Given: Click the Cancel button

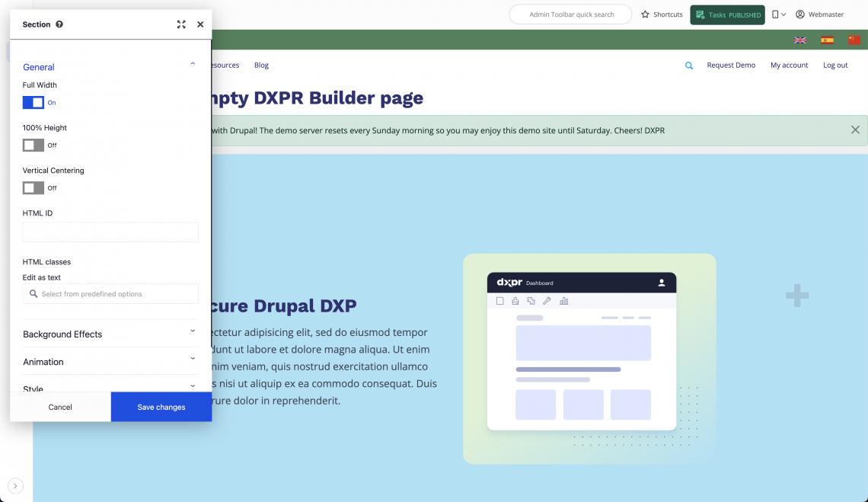Looking at the screenshot, I should (60, 407).
